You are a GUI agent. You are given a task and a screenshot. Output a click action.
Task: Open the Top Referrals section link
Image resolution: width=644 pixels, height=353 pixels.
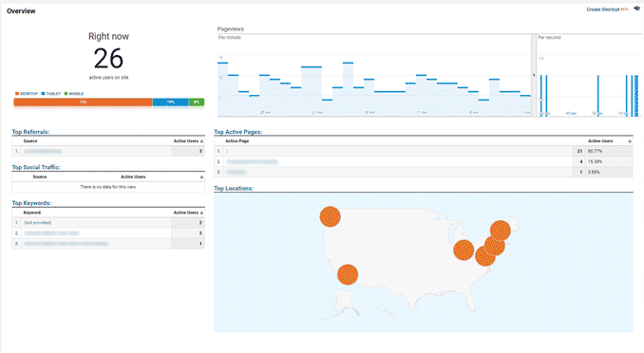pos(30,132)
